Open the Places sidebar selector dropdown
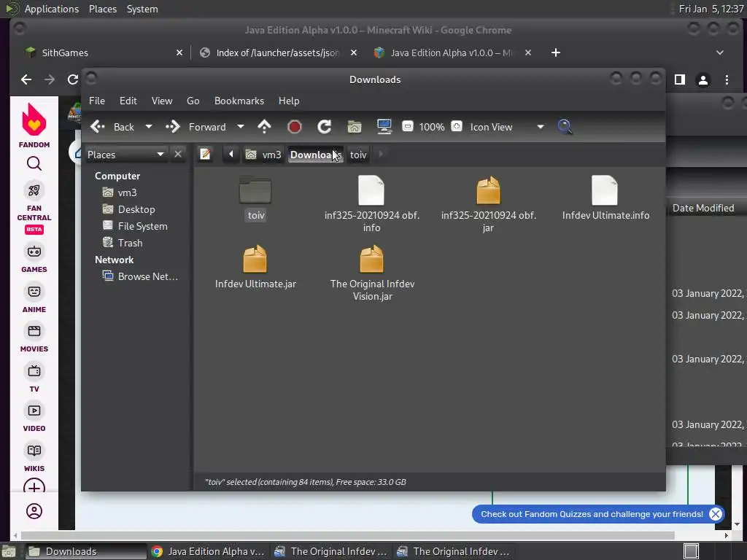The height and width of the screenshot is (560, 747). click(125, 155)
